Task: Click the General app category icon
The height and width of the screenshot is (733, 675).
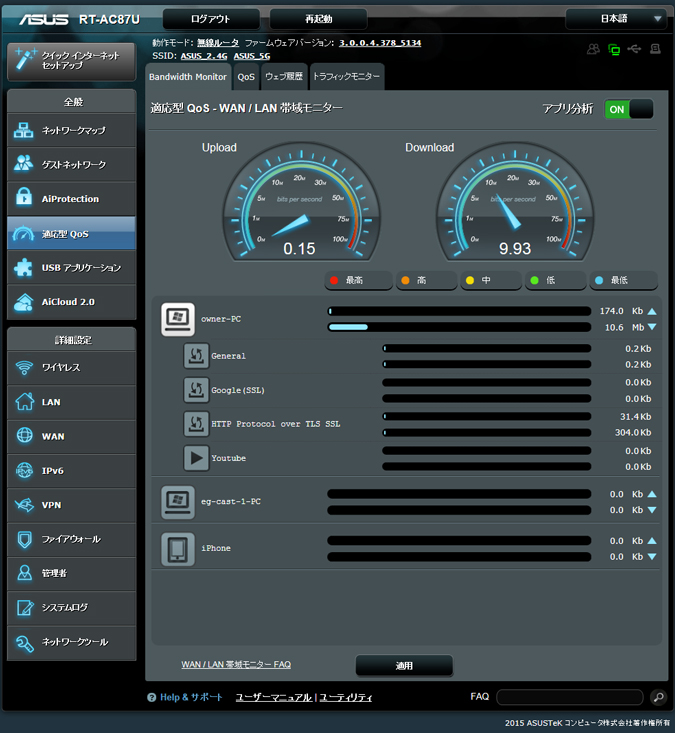Action: point(196,356)
